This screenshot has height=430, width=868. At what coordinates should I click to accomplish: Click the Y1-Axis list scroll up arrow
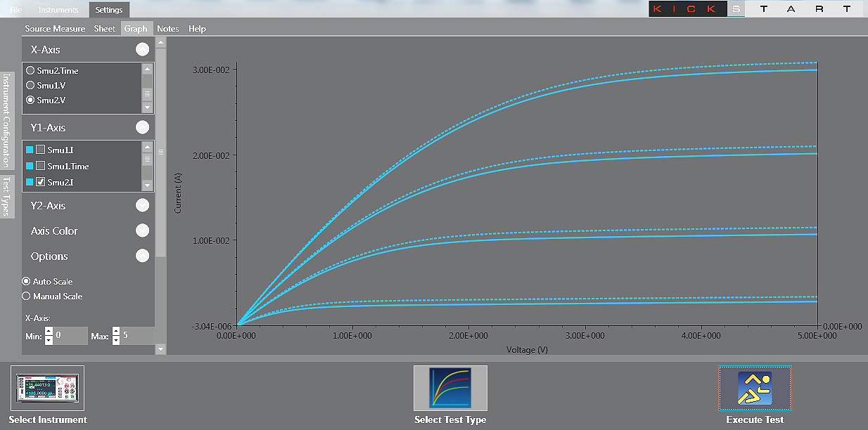coord(147,147)
